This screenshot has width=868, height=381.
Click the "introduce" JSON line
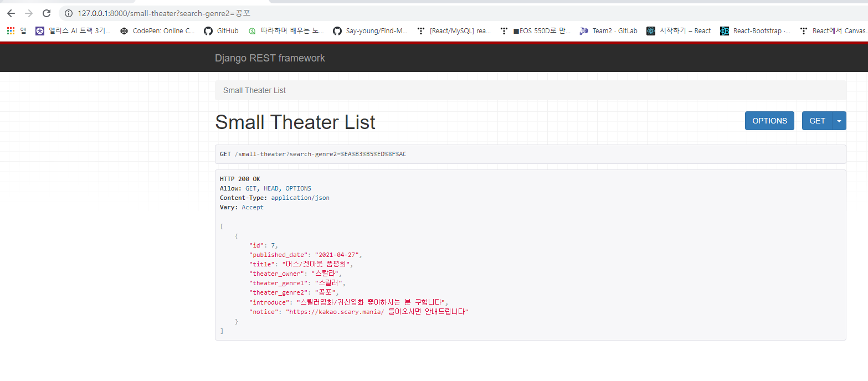(348, 302)
